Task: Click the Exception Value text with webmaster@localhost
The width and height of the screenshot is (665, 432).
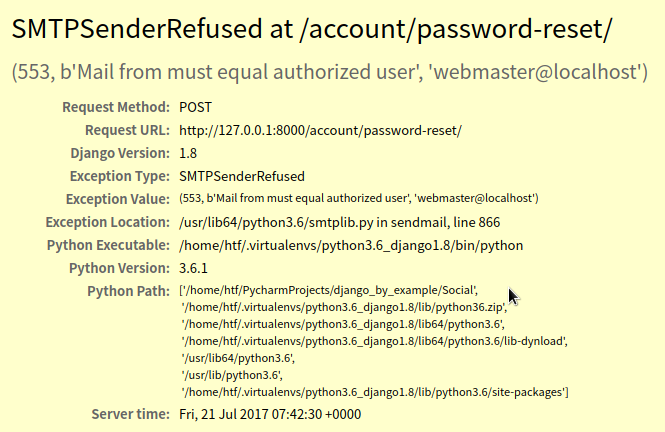Action: [x=359, y=198]
